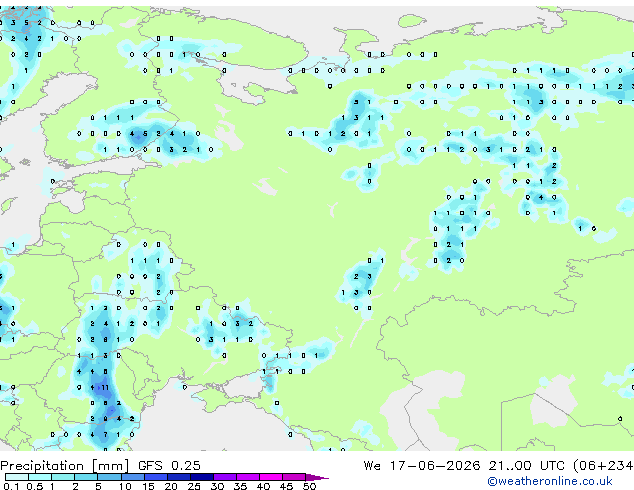Click the 'Precipitation [mm]' title text

click(x=65, y=466)
